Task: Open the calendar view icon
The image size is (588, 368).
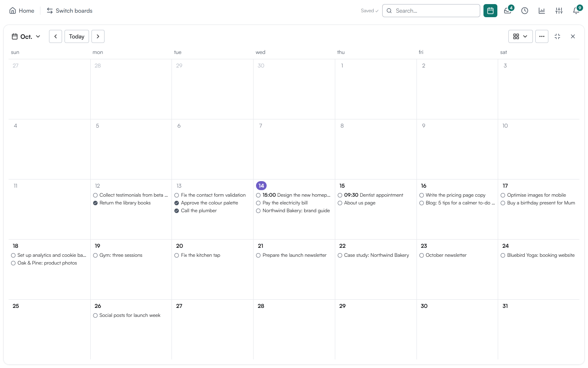Action: click(x=490, y=11)
